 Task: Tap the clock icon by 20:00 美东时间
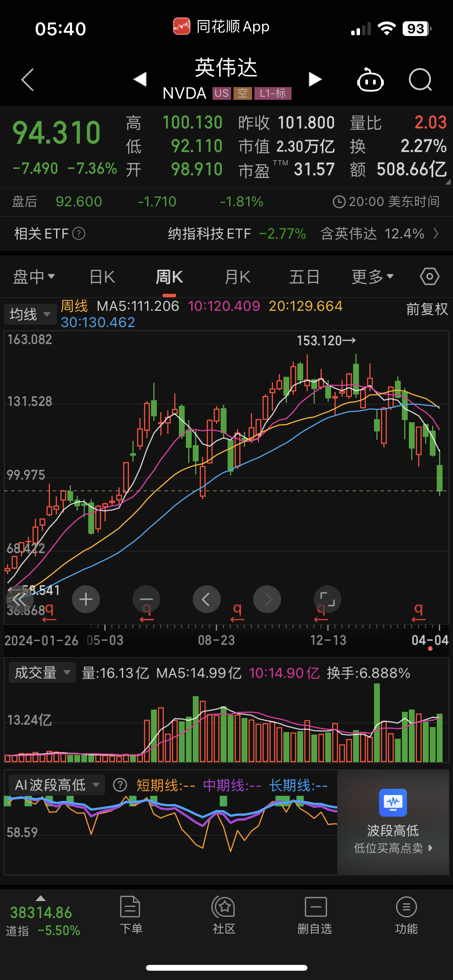[339, 202]
